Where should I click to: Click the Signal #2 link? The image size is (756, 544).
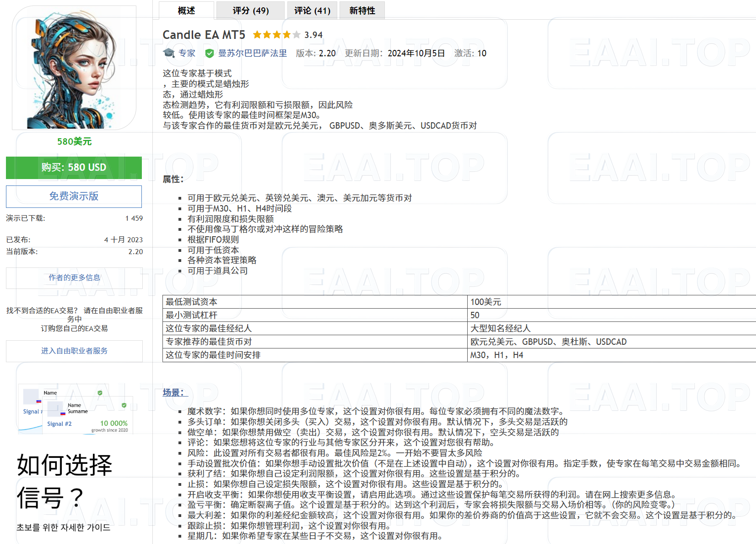click(x=59, y=424)
